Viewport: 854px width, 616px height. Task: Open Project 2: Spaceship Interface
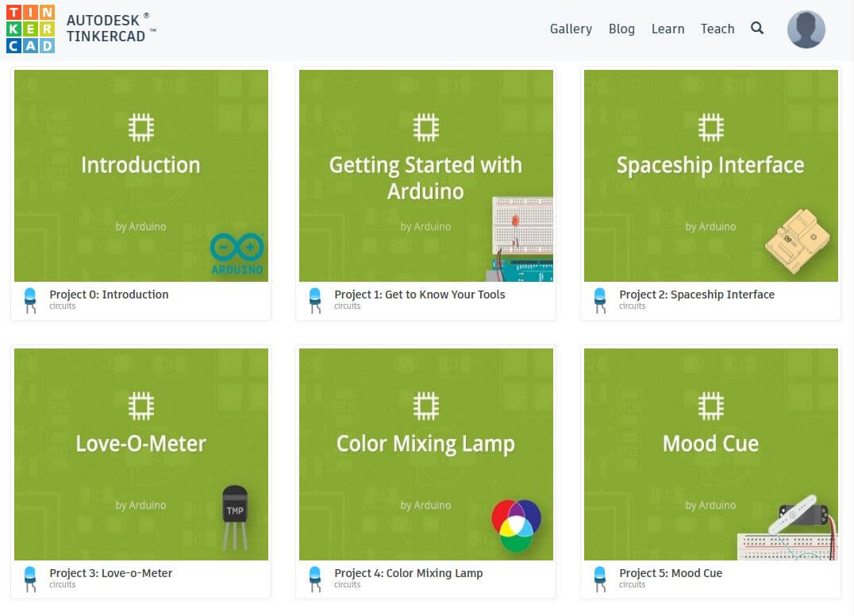coord(697,294)
